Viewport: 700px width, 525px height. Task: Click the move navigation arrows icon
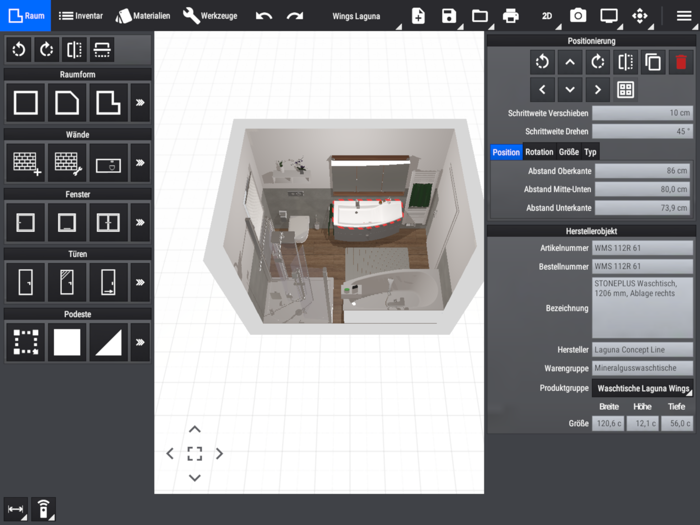pos(640,16)
